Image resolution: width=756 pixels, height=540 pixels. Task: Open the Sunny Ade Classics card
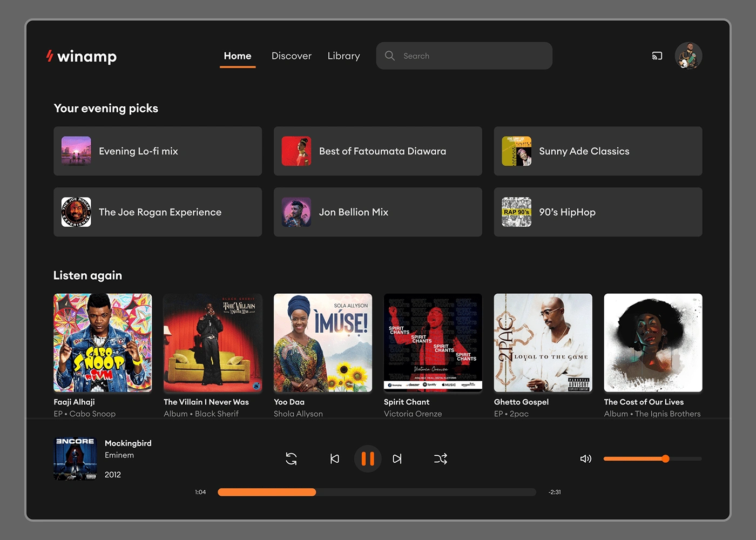[598, 151]
